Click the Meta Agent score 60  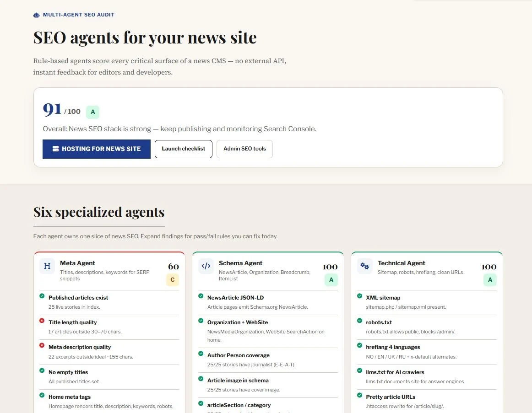point(174,267)
